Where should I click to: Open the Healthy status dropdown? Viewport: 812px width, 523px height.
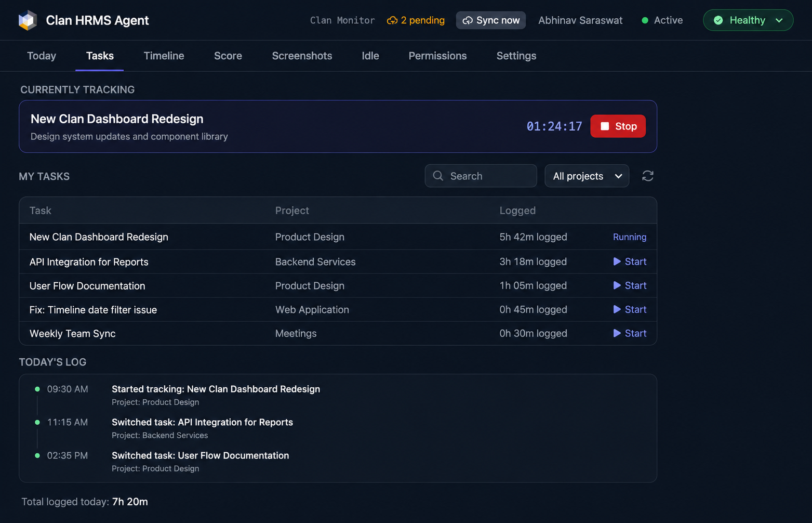point(748,20)
